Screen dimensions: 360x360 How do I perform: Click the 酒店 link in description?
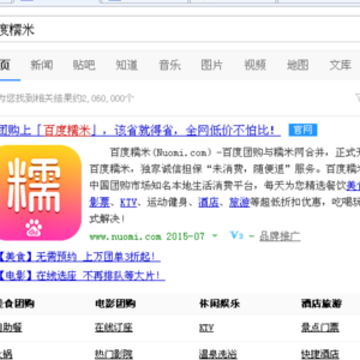[x=208, y=202]
